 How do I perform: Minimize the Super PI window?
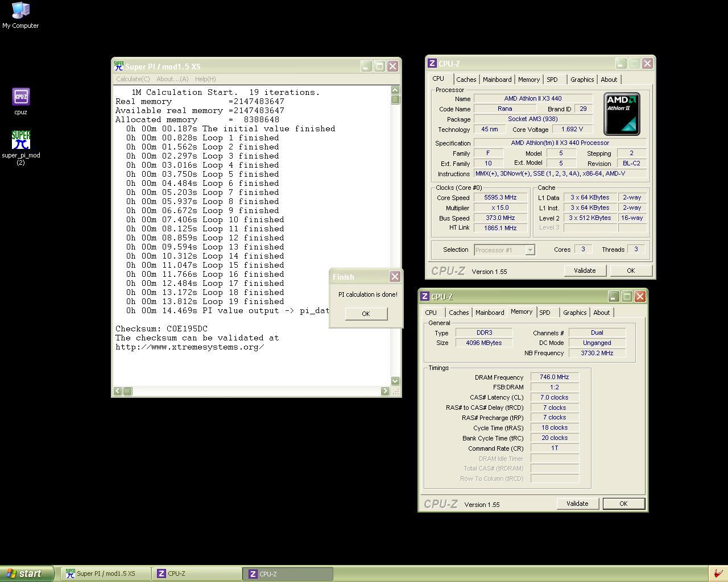point(366,66)
